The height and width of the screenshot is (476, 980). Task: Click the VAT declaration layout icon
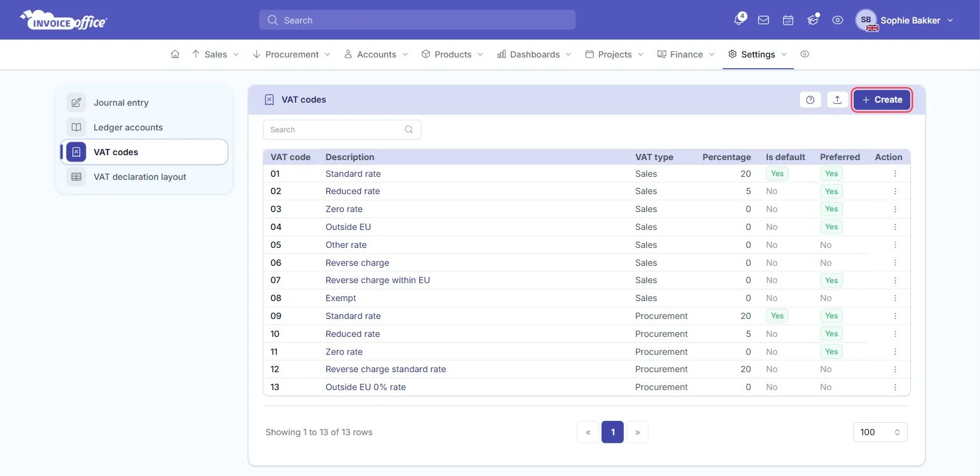(x=76, y=177)
